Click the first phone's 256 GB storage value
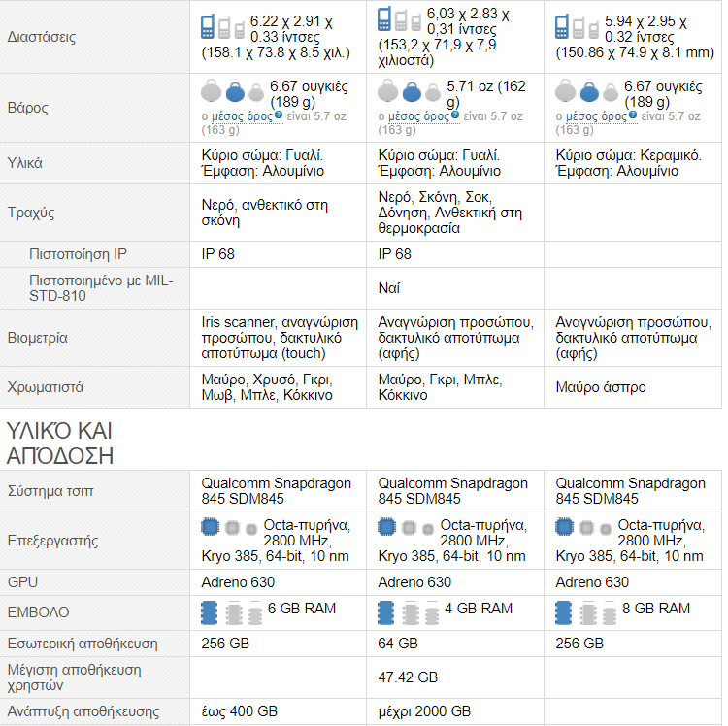The height and width of the screenshot is (726, 728). click(x=225, y=643)
